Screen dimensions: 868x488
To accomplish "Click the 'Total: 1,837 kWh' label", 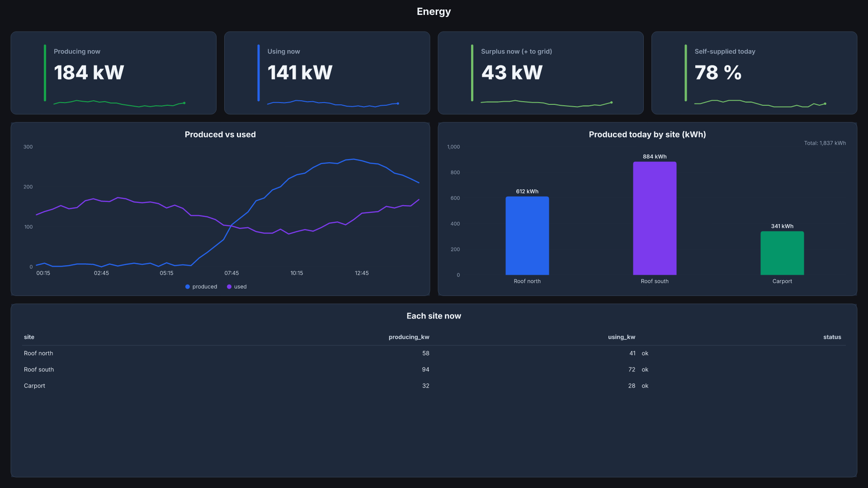I will tap(825, 143).
